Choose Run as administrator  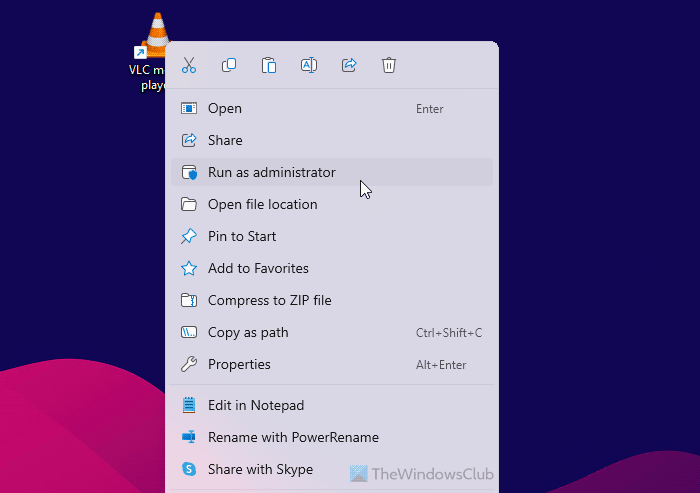[332, 172]
